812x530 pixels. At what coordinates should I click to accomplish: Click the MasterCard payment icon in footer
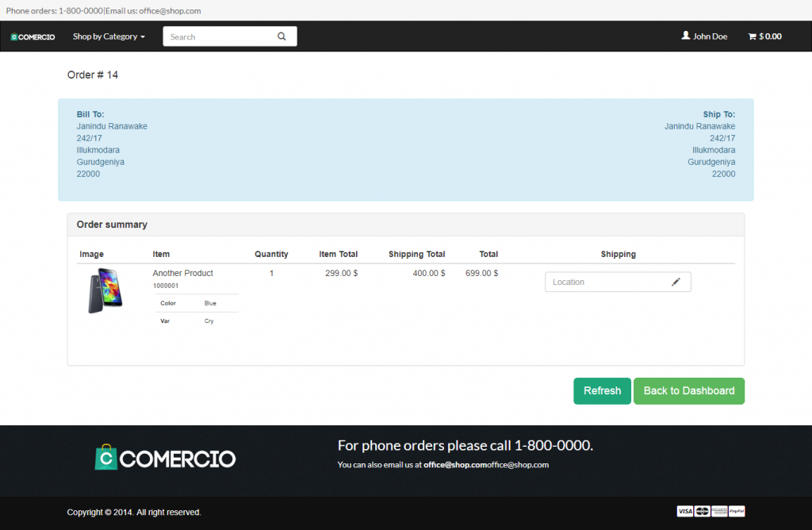point(702,512)
